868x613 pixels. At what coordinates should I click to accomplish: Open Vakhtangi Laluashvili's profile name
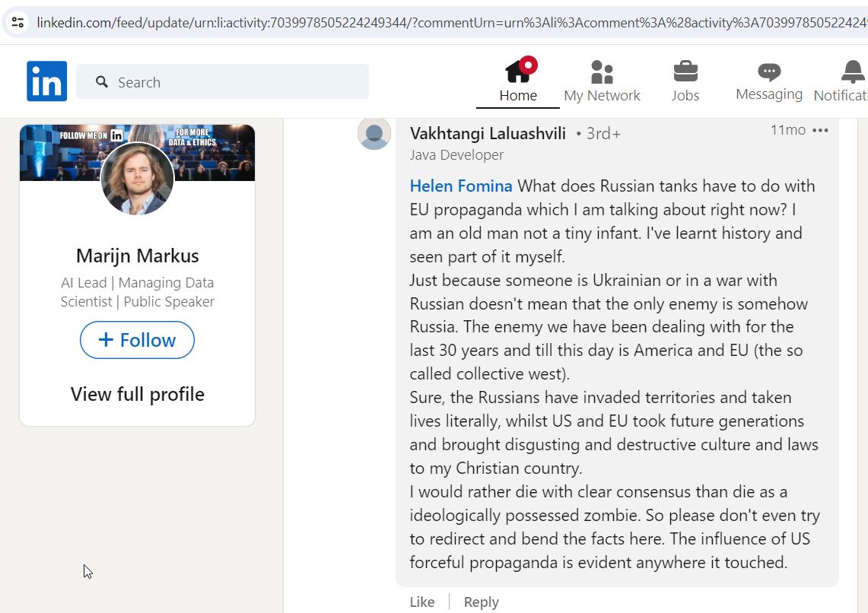[488, 133]
